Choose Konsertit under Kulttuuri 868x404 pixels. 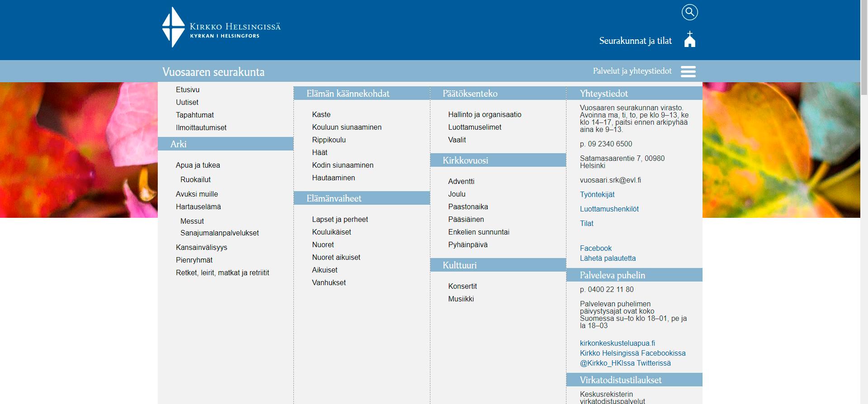point(462,286)
